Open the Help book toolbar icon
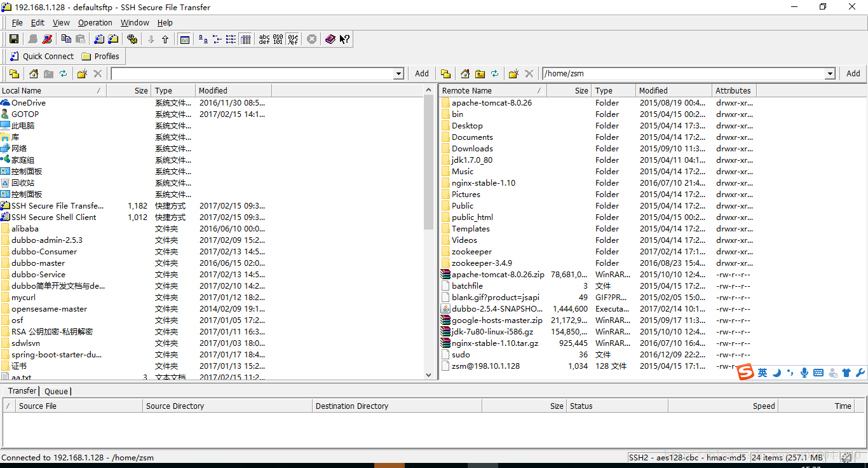The image size is (868, 468). click(x=330, y=39)
